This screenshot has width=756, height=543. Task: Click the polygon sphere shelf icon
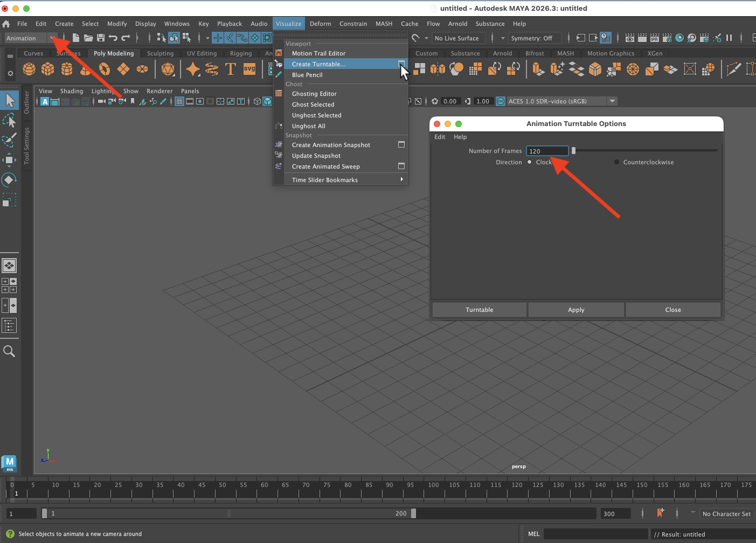tap(29, 69)
